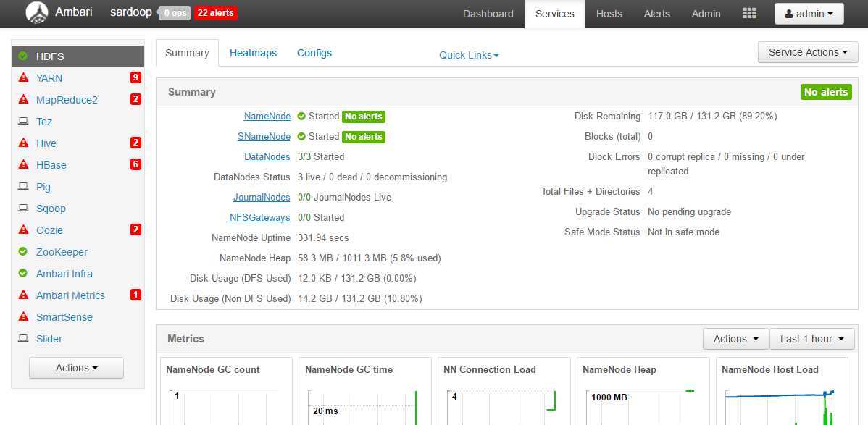Open the Admin menu
The image size is (868, 425).
click(706, 14)
